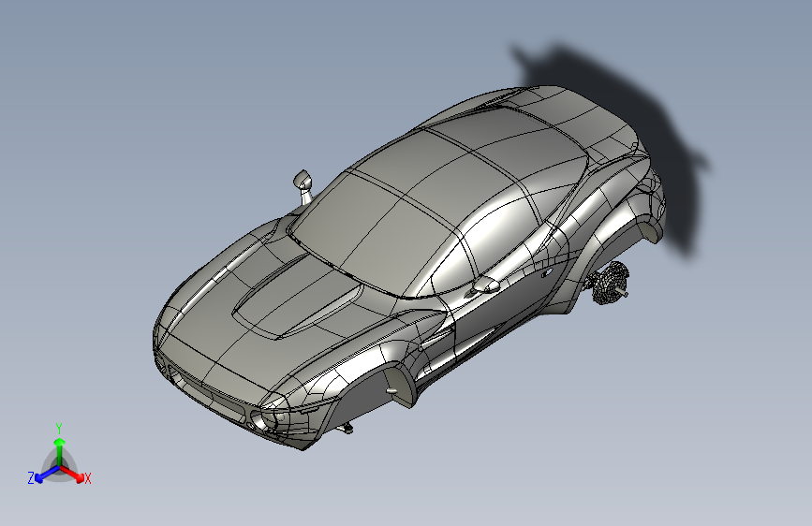The width and height of the screenshot is (812, 526).
Task: Click the green Y axis of the orientation triad
Action: tap(60, 451)
